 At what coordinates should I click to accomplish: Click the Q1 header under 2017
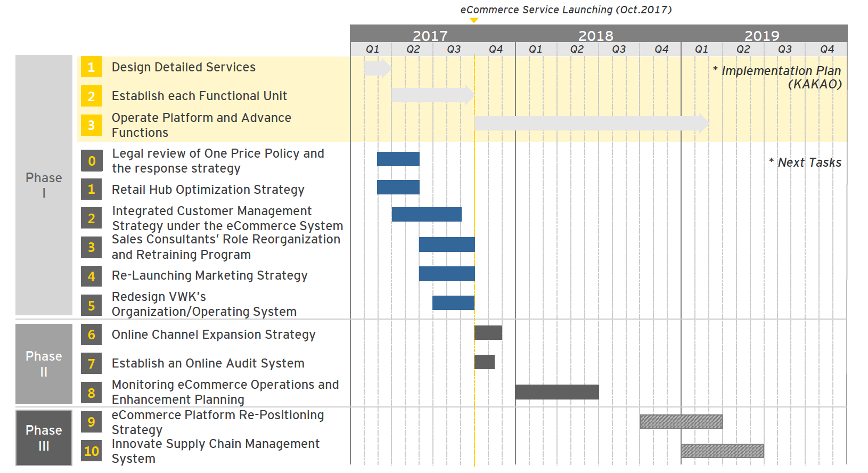[372, 49]
